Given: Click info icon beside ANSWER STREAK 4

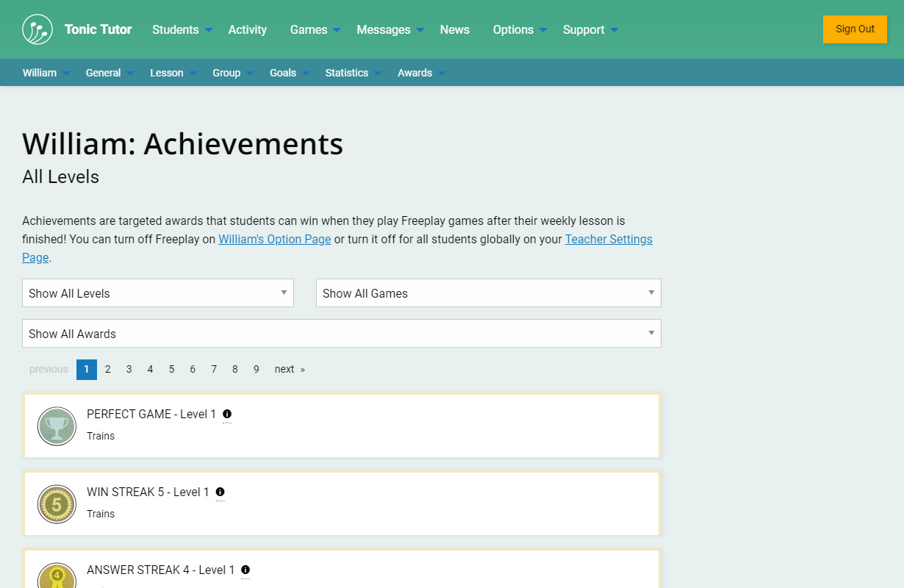Looking at the screenshot, I should (x=245, y=570).
